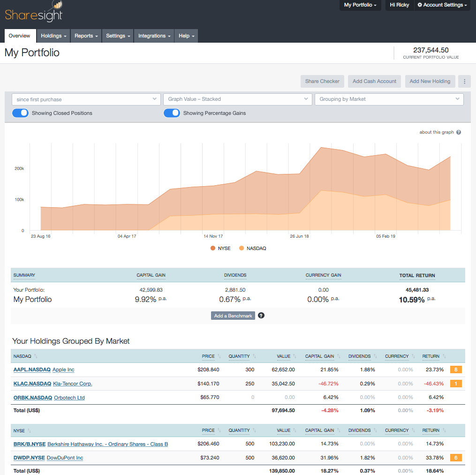
Task: Disable the Showing Closed Positions toggle
Action: pyautogui.click(x=20, y=113)
